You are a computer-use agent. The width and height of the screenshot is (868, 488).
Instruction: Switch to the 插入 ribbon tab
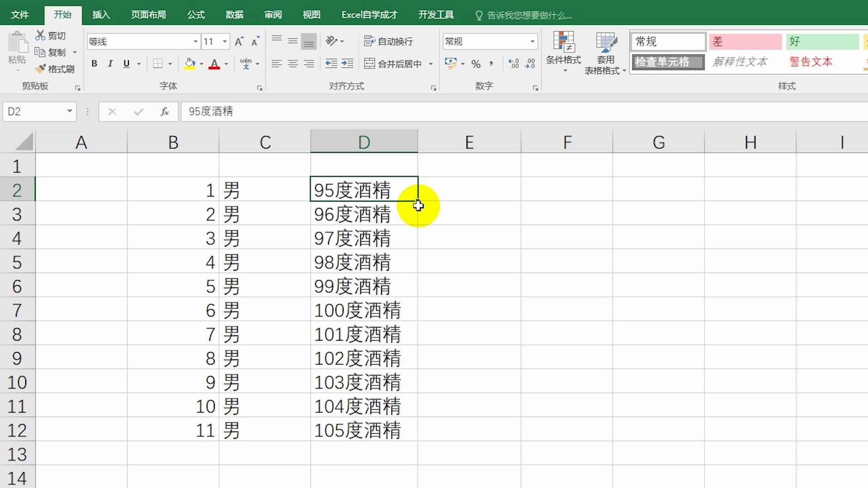click(x=101, y=14)
